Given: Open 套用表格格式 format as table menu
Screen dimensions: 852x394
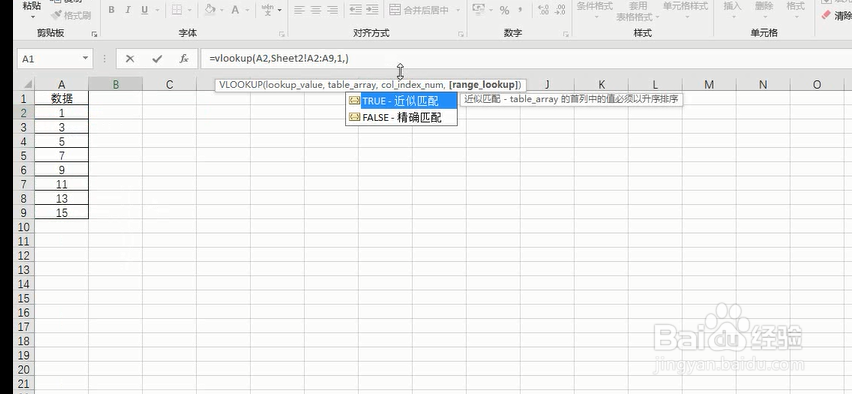Looking at the screenshot, I should [x=638, y=11].
